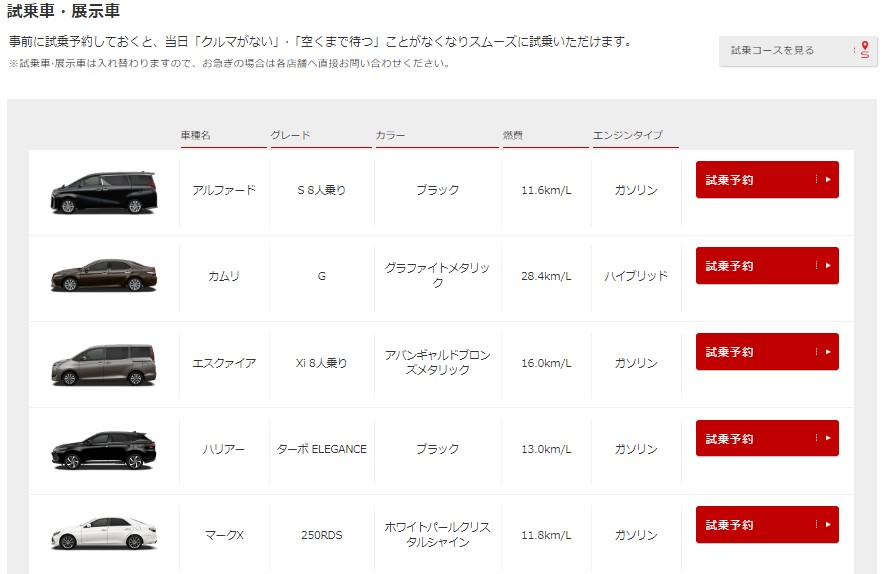Image resolution: width=890 pixels, height=574 pixels.
Task: Click the brown カムリ car image
Action: click(104, 275)
